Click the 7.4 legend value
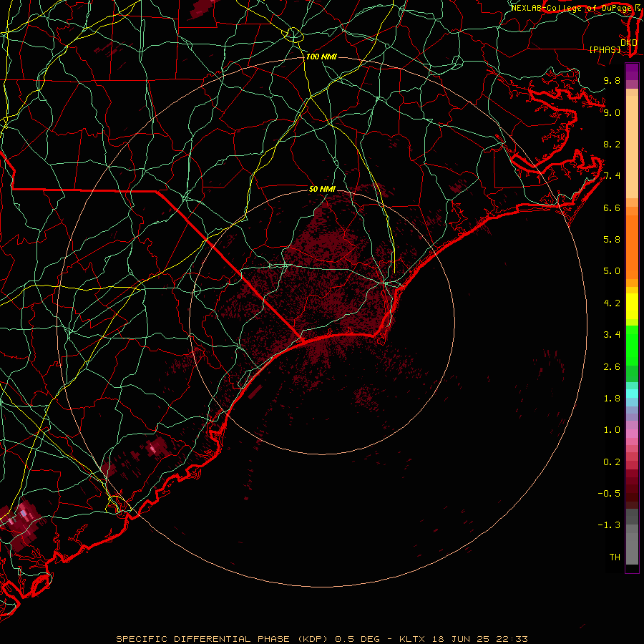 click(612, 176)
